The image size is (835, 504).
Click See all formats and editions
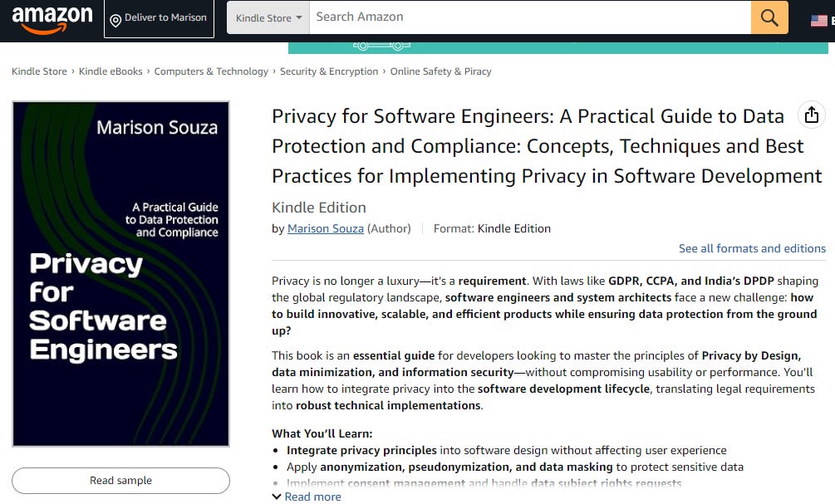click(752, 248)
